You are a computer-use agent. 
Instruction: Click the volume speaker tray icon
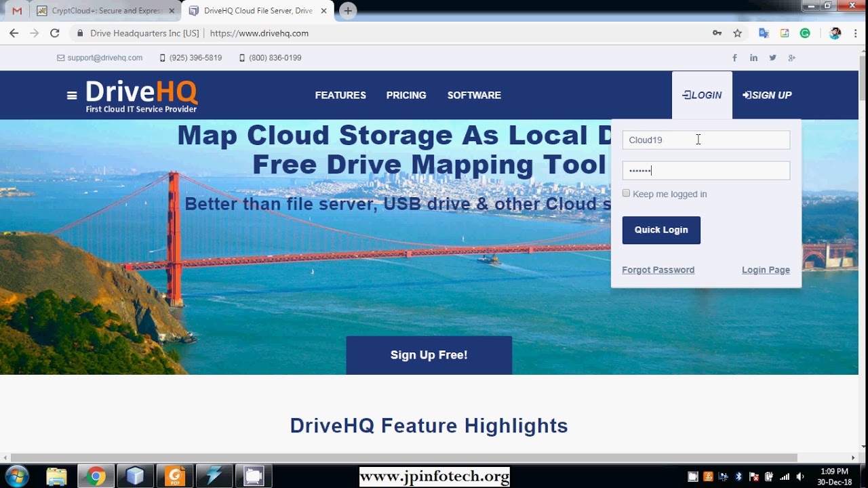[x=800, y=476]
